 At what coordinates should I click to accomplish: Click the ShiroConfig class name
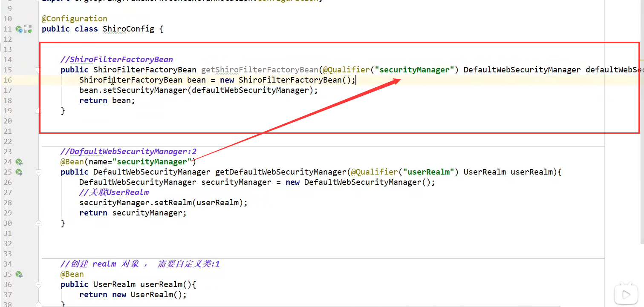tap(128, 29)
